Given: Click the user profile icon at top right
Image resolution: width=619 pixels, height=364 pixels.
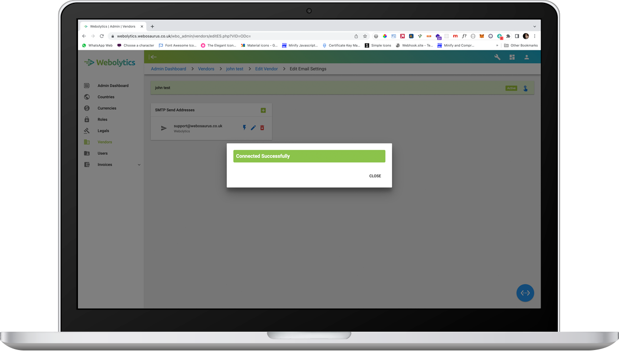Looking at the screenshot, I should pos(527,57).
